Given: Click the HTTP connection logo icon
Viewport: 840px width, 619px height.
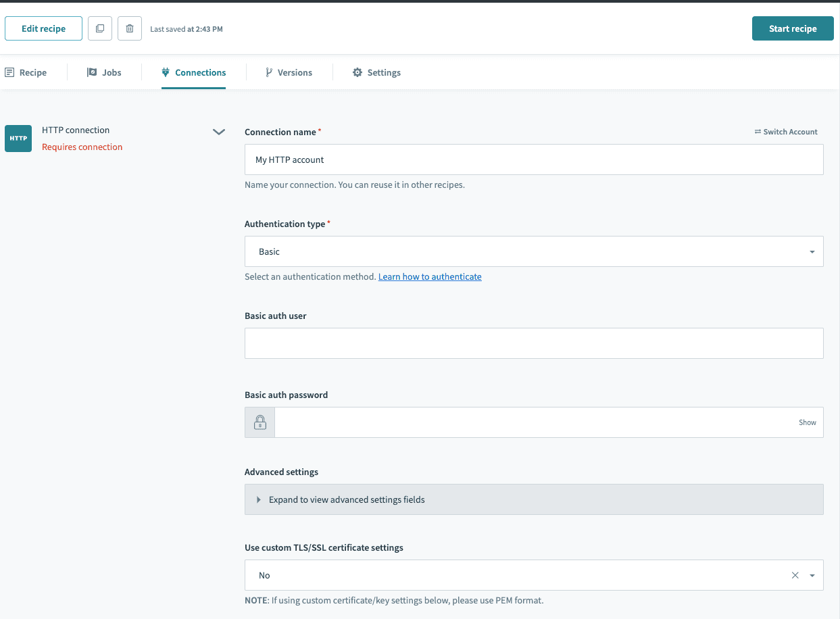Looking at the screenshot, I should [18, 139].
